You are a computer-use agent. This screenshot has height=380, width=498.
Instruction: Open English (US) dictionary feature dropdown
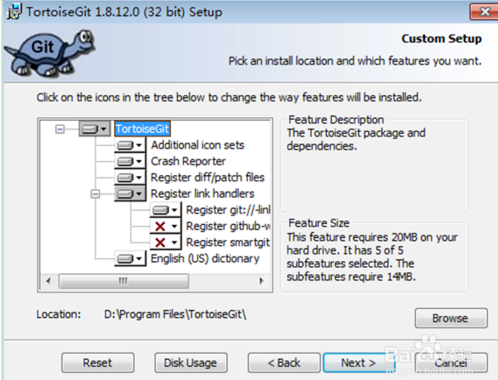tap(130, 259)
